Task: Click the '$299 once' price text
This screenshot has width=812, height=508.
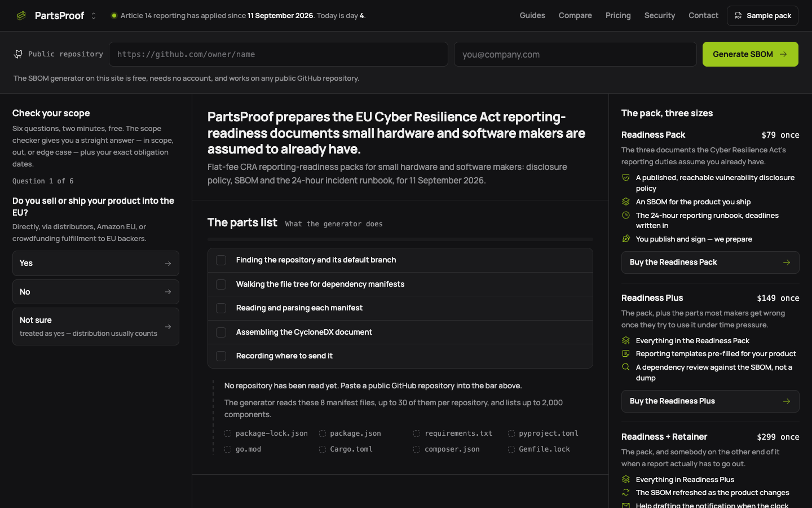Action: [x=778, y=437]
